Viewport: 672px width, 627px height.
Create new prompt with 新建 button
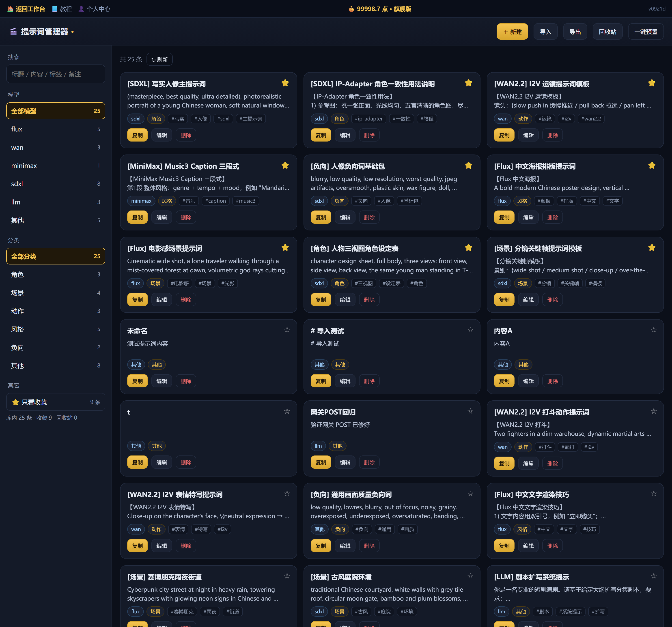point(512,32)
